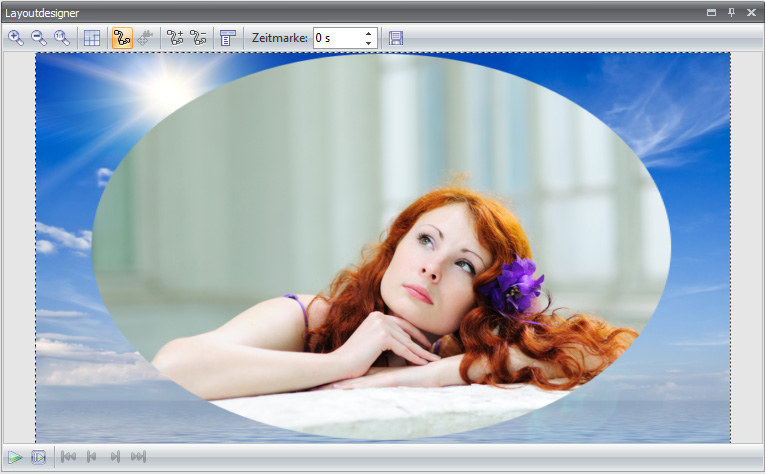Play the current section preview button

pyautogui.click(x=38, y=457)
